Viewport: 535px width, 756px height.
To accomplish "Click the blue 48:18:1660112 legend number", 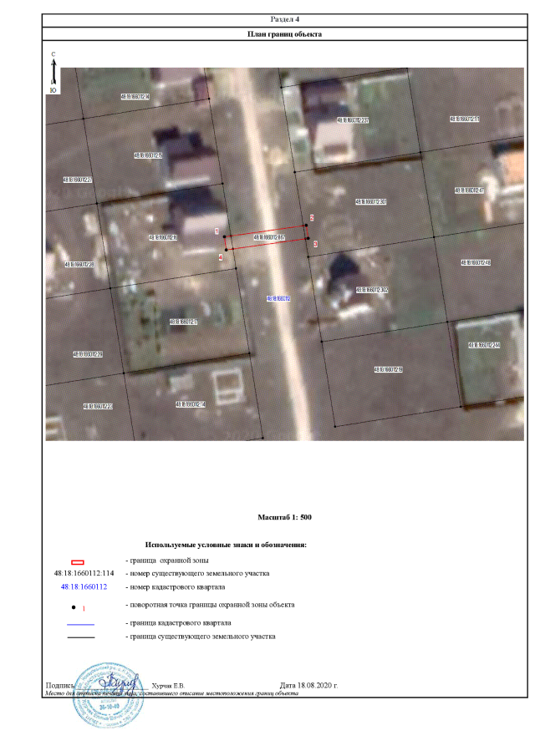I will (84, 587).
